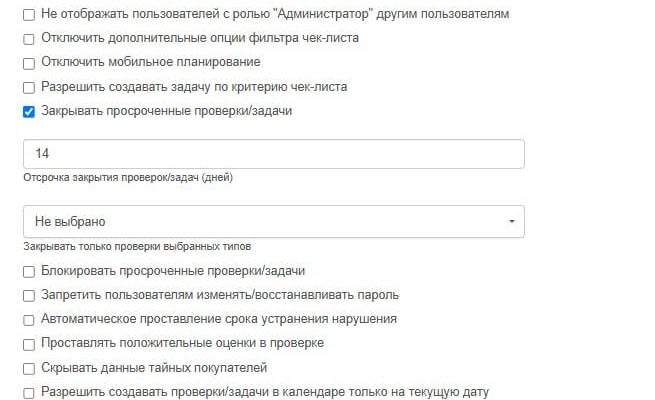
Task: Tick the checkbox for calendar tasks only on current date
Action: click(x=29, y=392)
